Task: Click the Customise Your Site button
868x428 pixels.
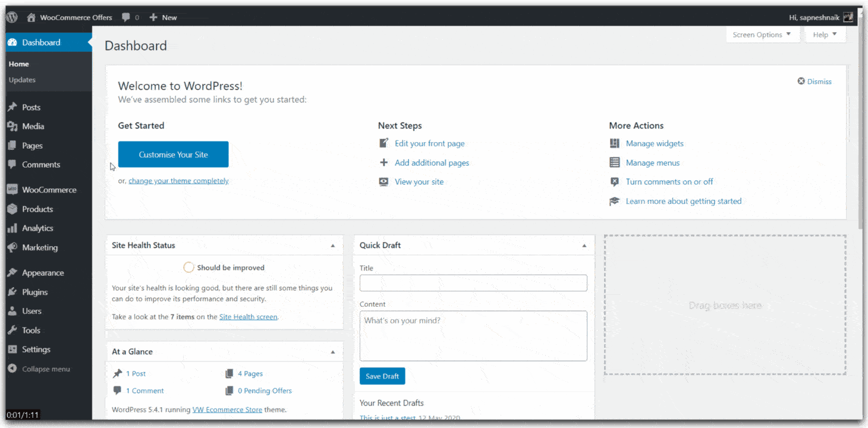Action: pyautogui.click(x=173, y=155)
